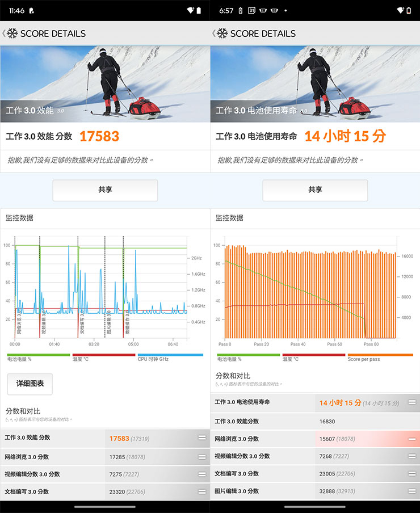Tap Wi-Fi icon in left status bar

[190, 10]
